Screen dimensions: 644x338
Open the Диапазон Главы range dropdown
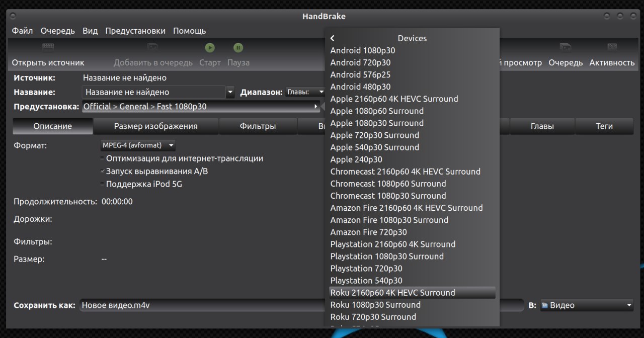(305, 92)
